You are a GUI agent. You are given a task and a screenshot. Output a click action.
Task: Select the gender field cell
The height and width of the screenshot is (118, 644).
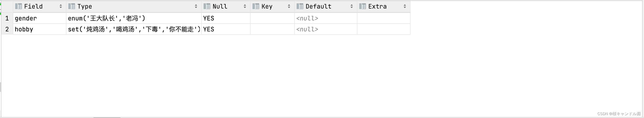40,18
